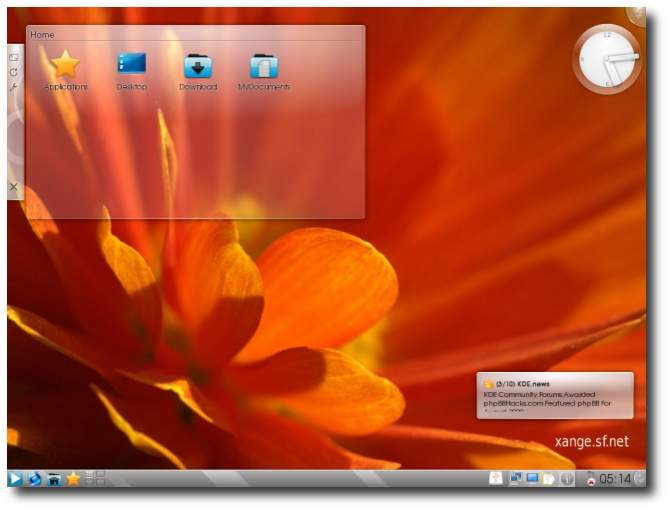Screen dimensions: 669x510
Task: Open the Applications star icon in Home
Action: click(x=65, y=64)
